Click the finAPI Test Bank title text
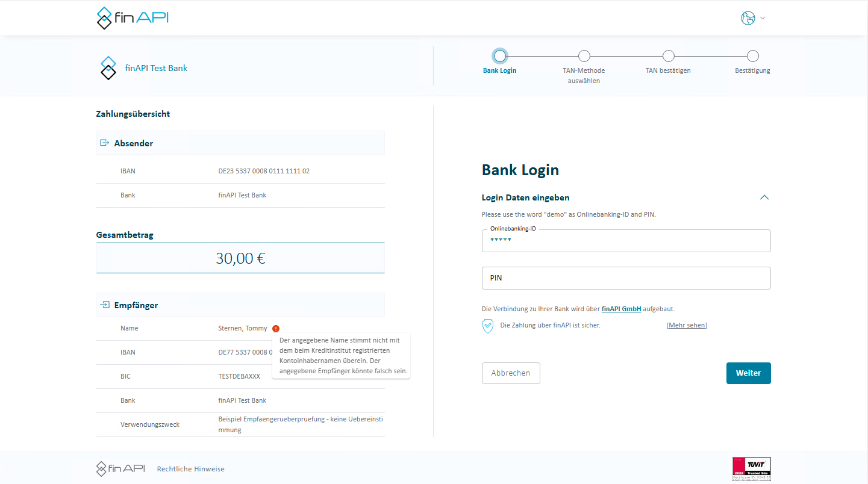This screenshot has width=868, height=484. [x=156, y=68]
